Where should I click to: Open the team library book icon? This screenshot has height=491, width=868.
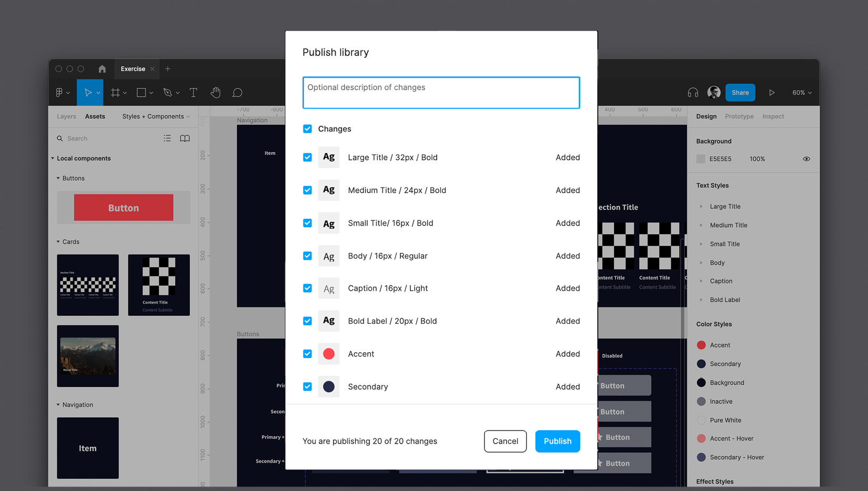click(x=185, y=138)
